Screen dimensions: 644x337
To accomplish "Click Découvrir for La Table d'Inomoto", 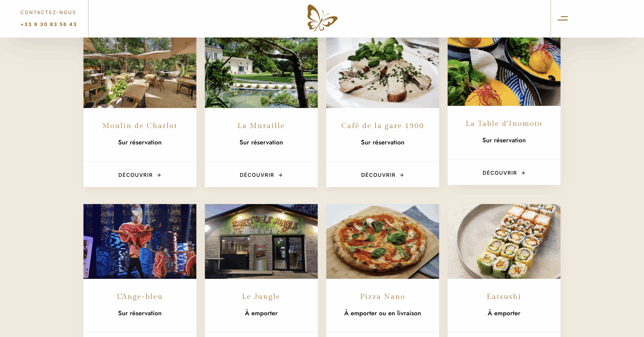I will pos(504,173).
